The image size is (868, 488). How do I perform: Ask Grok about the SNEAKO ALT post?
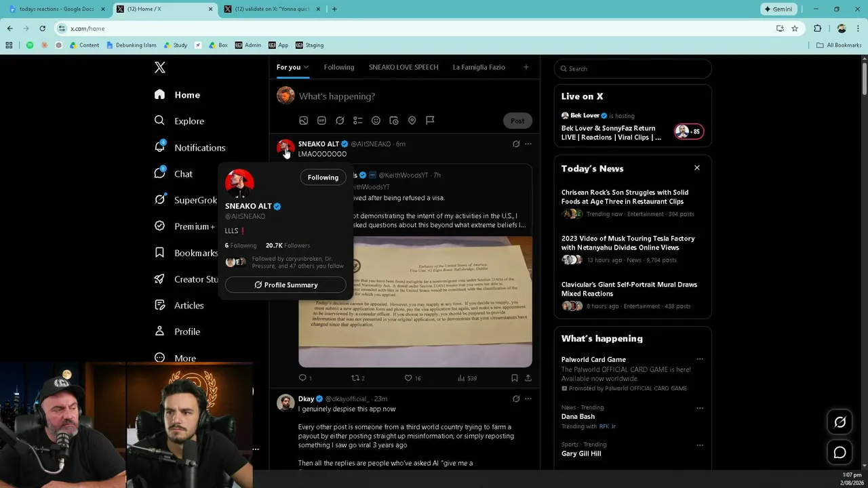516,144
